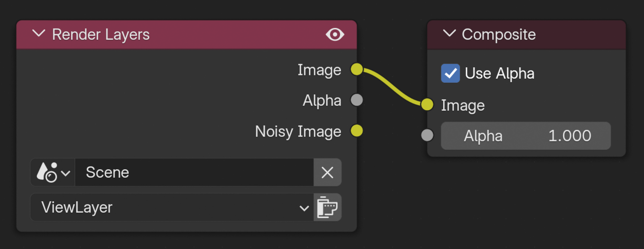644x249 pixels.
Task: Click the Alpha value slider field
Action: coord(526,136)
